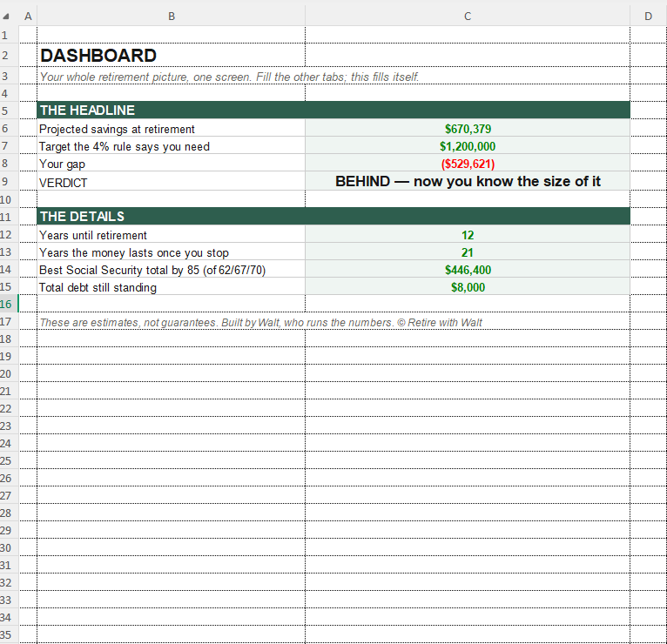Viewport: 667px width, 644px height.
Task: Select column B header
Action: coord(171,17)
